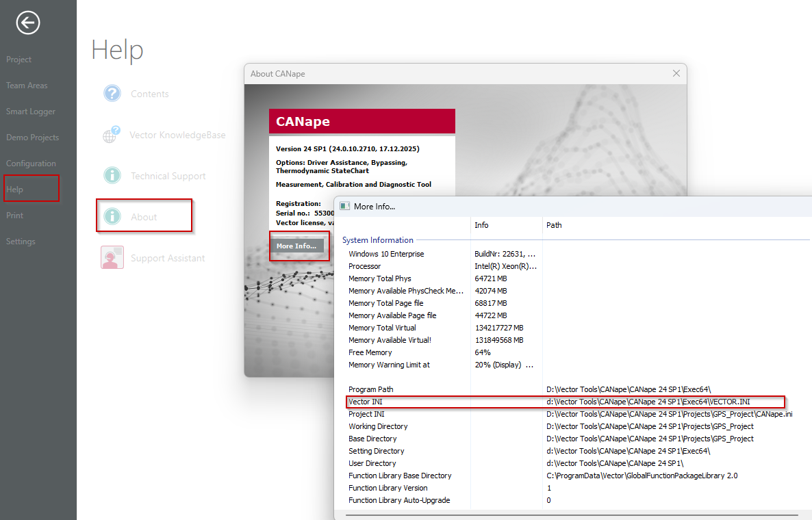Click the Contents question mark icon
812x520 pixels.
pos(112,94)
